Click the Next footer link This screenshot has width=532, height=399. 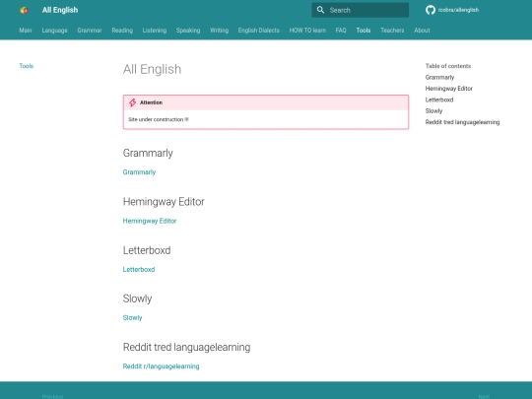click(x=484, y=396)
